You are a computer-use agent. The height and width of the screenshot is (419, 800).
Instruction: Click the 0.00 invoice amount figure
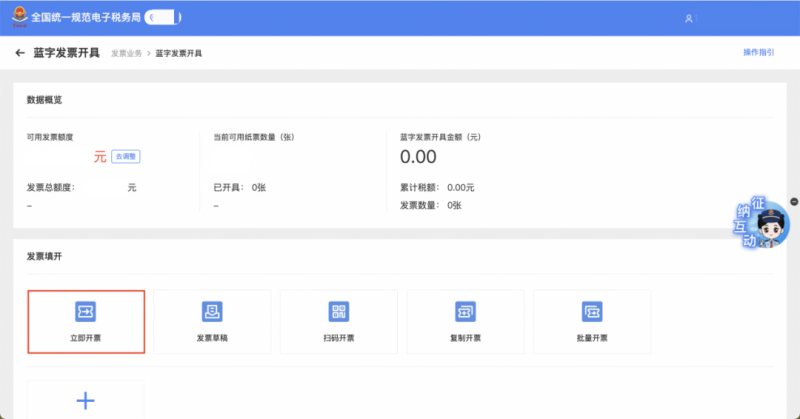(418, 157)
